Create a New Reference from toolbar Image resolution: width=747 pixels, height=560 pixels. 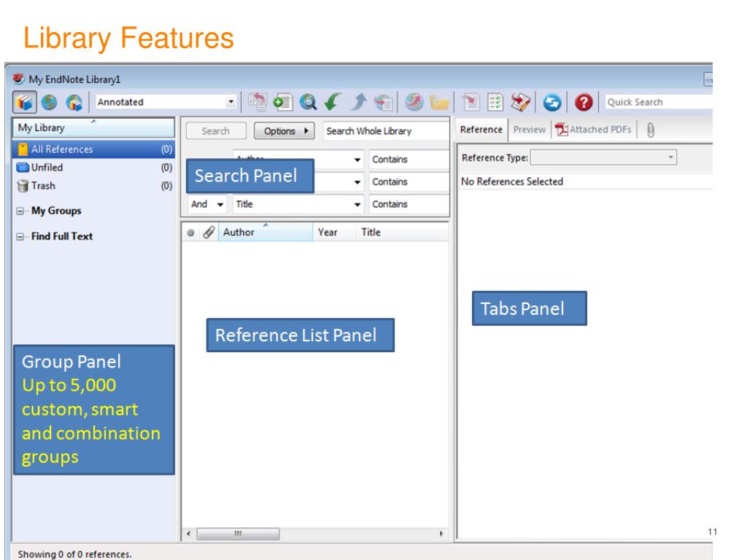[283, 102]
